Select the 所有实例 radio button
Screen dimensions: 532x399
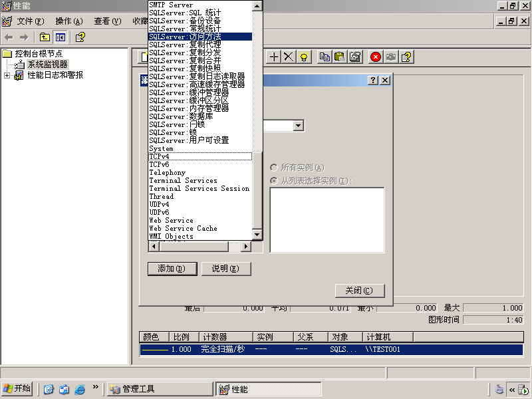click(x=273, y=168)
